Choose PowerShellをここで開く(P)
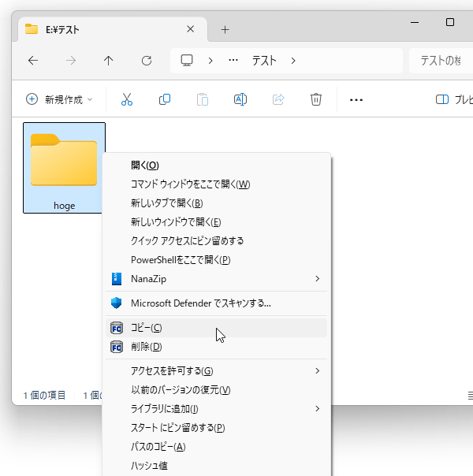This screenshot has height=476, width=473. pos(216,260)
